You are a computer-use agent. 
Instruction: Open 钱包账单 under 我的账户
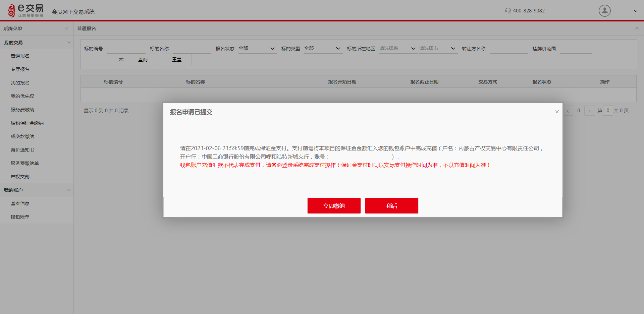[20, 217]
